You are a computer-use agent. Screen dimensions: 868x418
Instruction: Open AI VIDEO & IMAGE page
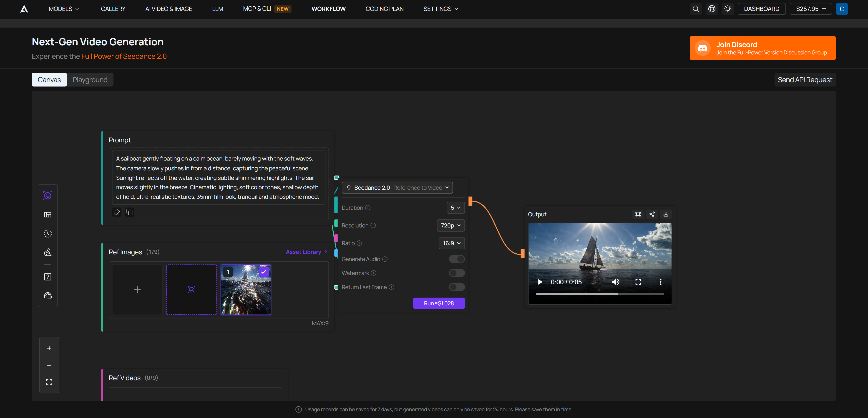coord(169,9)
